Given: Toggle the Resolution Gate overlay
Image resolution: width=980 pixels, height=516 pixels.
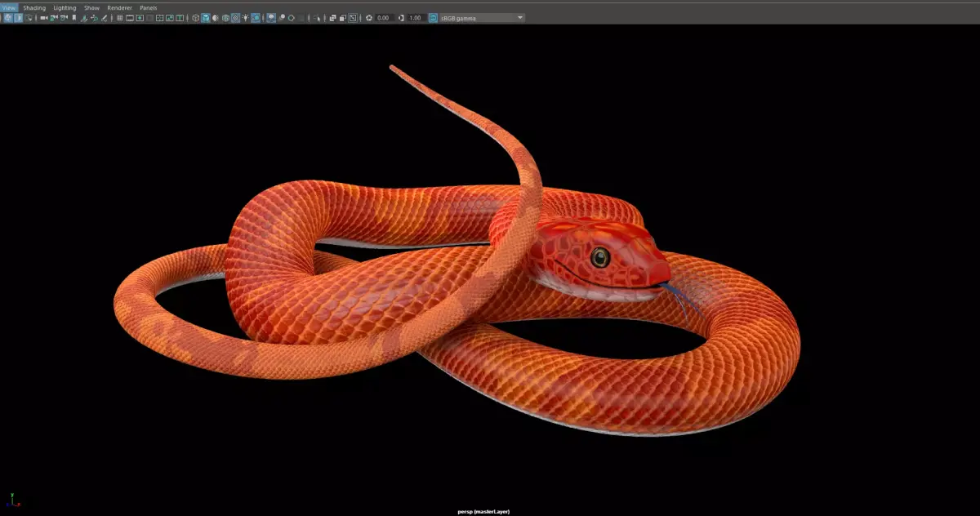Looking at the screenshot, I should coord(140,18).
